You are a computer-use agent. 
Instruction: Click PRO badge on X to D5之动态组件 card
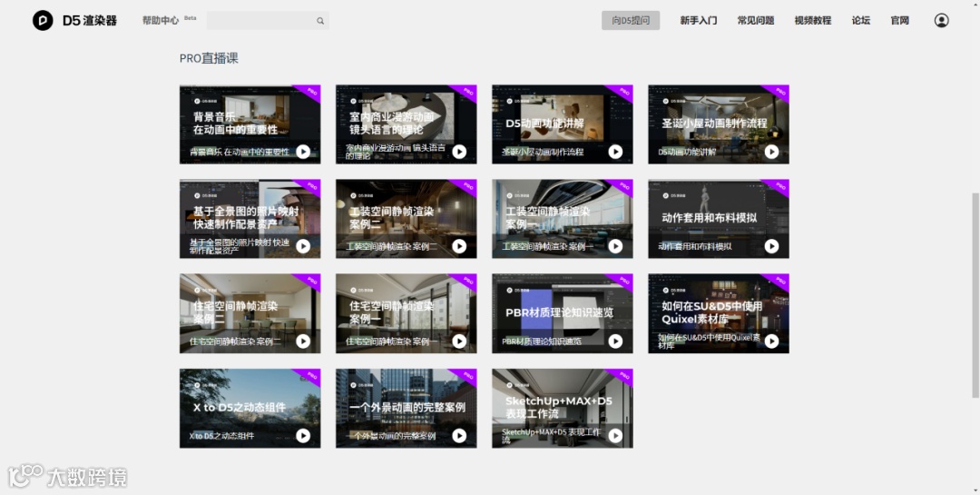point(311,375)
